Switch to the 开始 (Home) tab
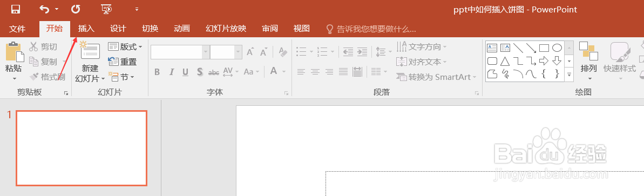 54,29
